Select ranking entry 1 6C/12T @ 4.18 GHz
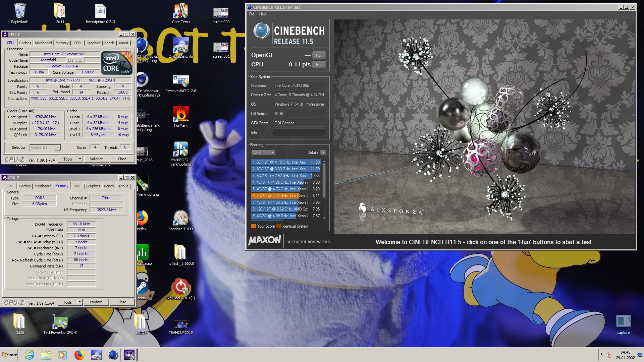This screenshot has height=362, width=644. click(x=286, y=162)
